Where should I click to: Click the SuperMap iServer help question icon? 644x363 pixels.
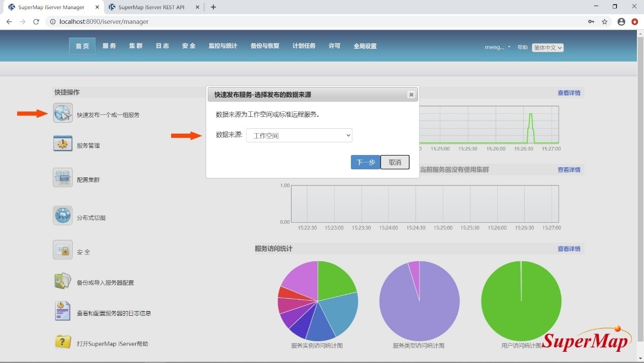pyautogui.click(x=63, y=342)
